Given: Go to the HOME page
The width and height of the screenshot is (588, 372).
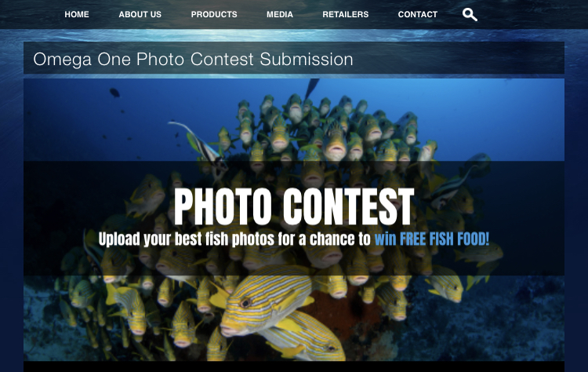Looking at the screenshot, I should [77, 15].
